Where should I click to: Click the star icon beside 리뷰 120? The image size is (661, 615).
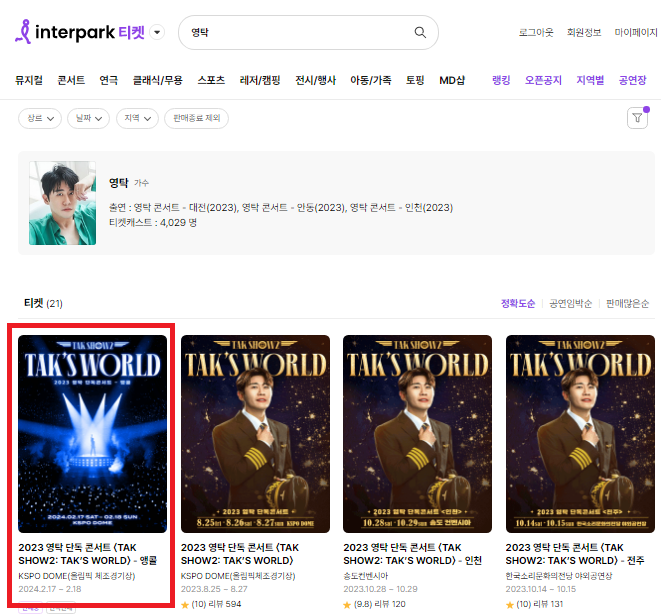tap(347, 605)
